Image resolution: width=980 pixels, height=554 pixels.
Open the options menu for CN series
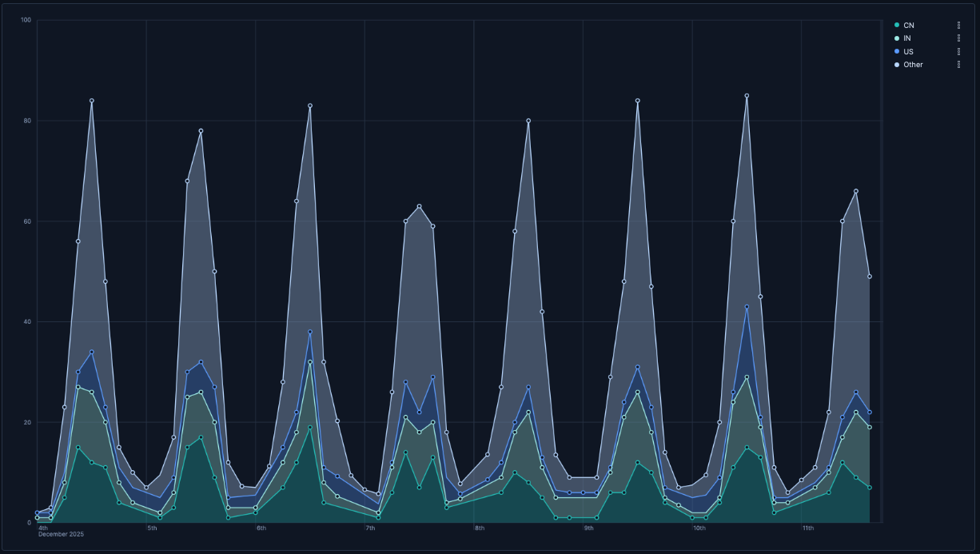(x=958, y=26)
